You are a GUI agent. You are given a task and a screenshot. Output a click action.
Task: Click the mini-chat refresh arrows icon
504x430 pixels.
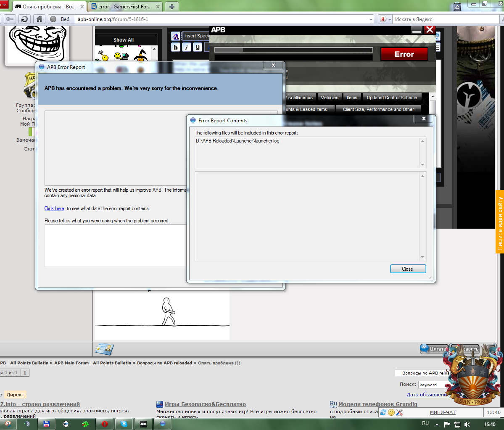tap(383, 412)
